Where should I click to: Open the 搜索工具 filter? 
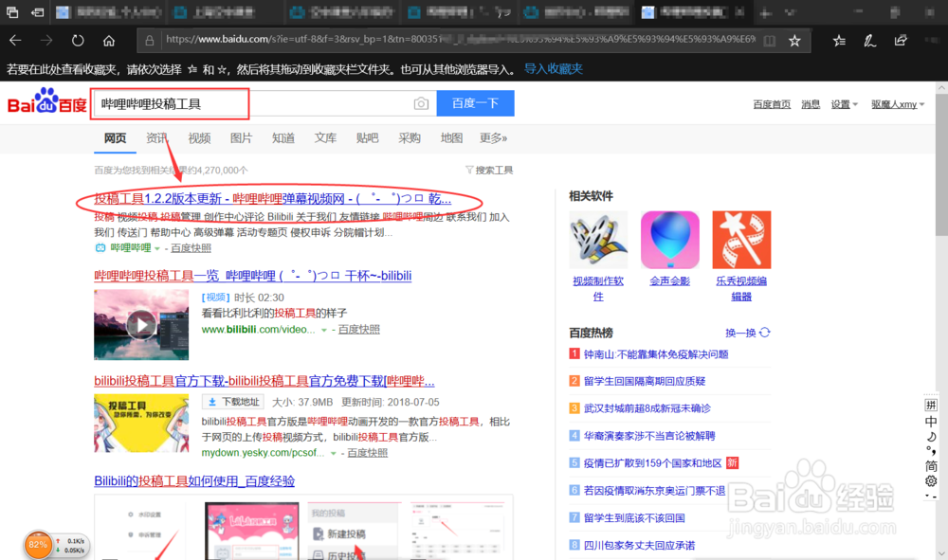coord(489,171)
